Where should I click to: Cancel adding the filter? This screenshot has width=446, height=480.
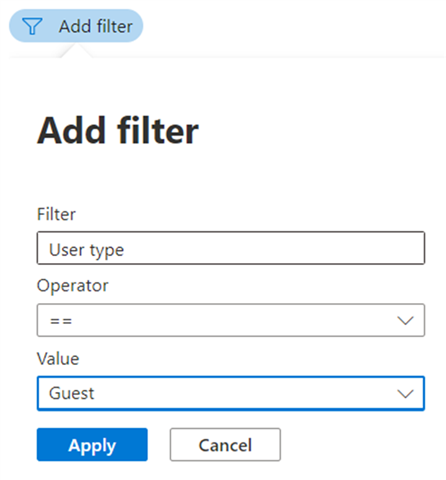(x=225, y=445)
